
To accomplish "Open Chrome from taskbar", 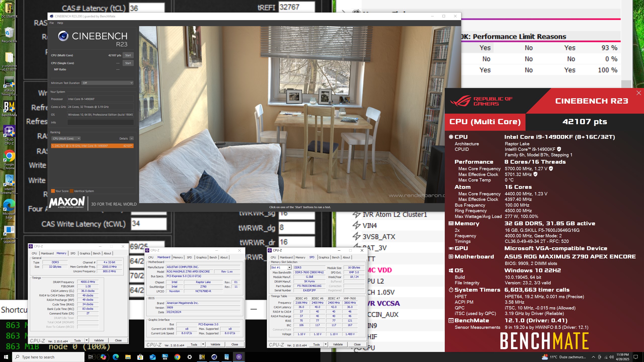I will [177, 357].
